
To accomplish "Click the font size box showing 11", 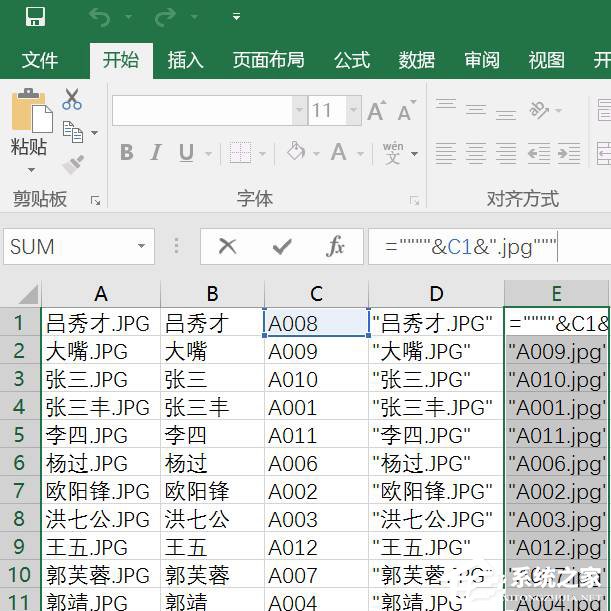I will [x=327, y=111].
